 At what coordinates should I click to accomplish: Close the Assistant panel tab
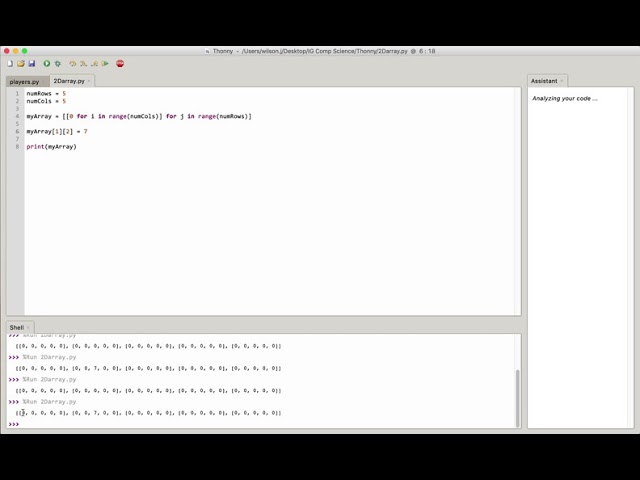pos(562,81)
